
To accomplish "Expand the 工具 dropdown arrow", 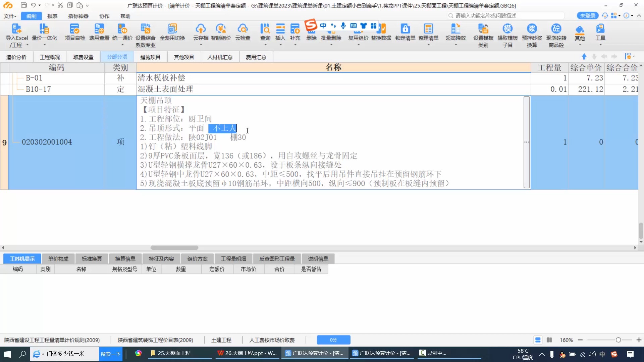I will (x=600, y=45).
